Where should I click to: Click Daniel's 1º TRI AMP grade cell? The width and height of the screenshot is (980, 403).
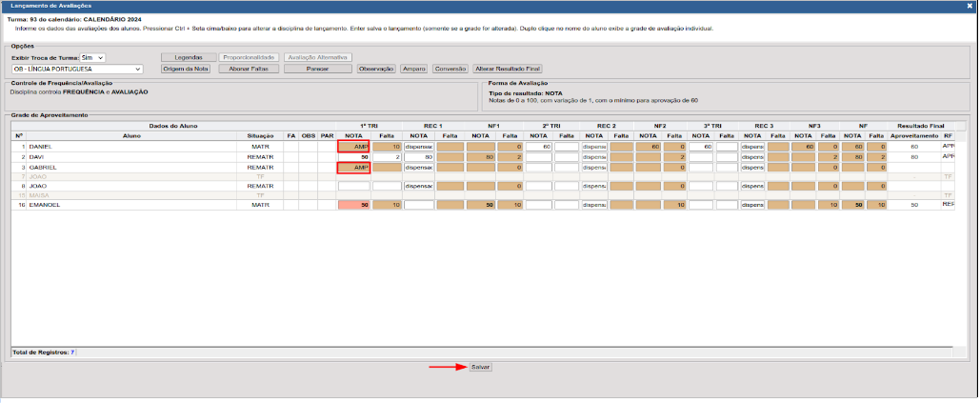[353, 147]
